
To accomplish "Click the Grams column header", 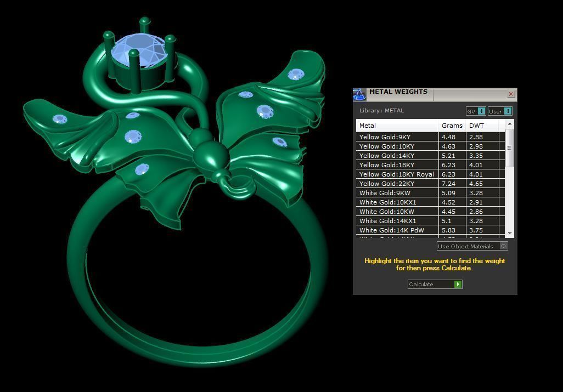I will (452, 126).
